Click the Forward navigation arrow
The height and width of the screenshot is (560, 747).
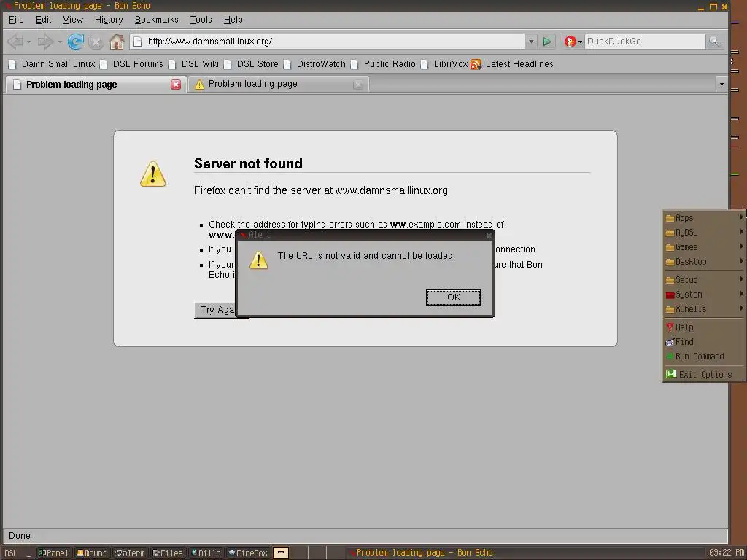pyautogui.click(x=45, y=42)
